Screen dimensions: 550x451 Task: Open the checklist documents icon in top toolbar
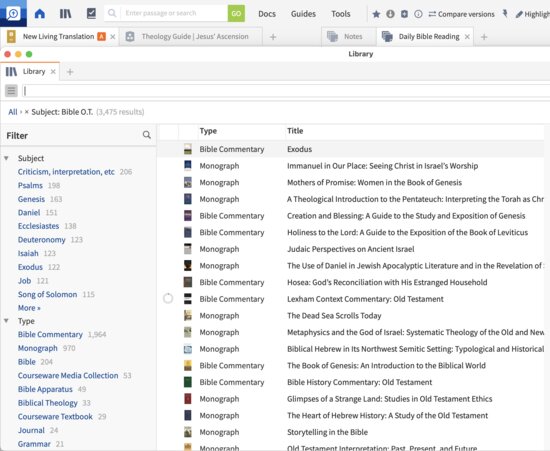pos(91,14)
